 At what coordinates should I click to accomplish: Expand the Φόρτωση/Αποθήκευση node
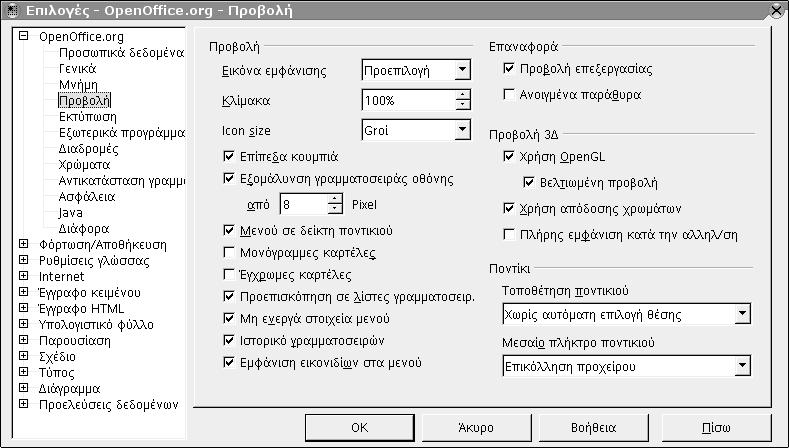coord(23,244)
